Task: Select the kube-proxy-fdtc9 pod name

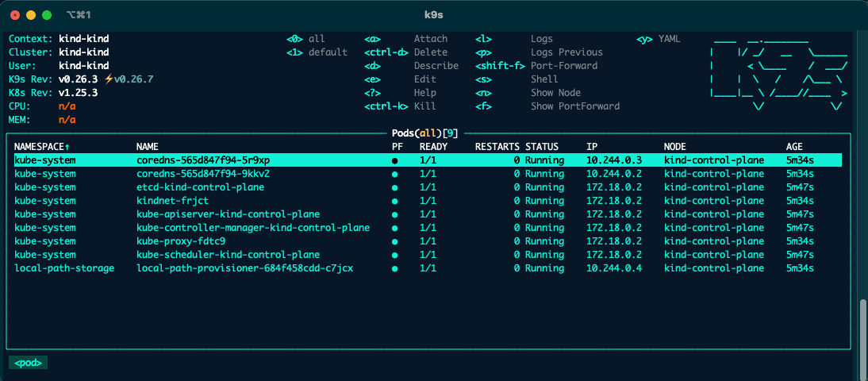Action: point(180,241)
